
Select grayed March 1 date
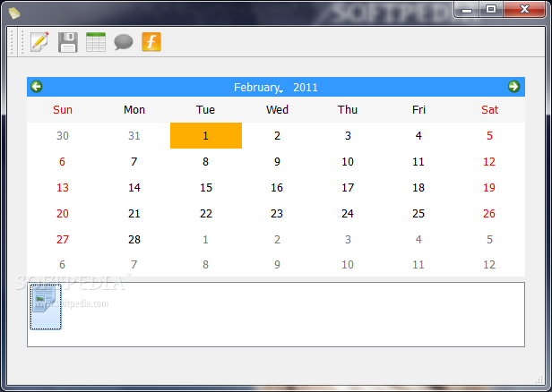(x=205, y=240)
